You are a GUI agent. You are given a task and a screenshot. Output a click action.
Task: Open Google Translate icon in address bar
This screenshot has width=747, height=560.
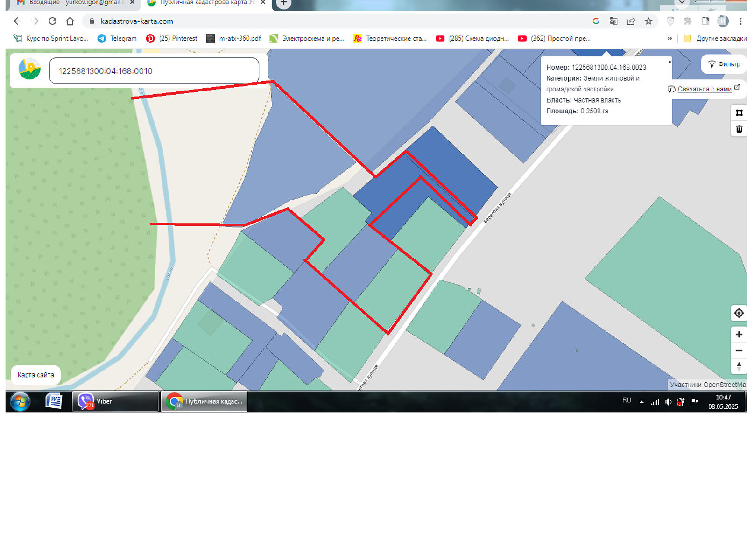point(613,21)
